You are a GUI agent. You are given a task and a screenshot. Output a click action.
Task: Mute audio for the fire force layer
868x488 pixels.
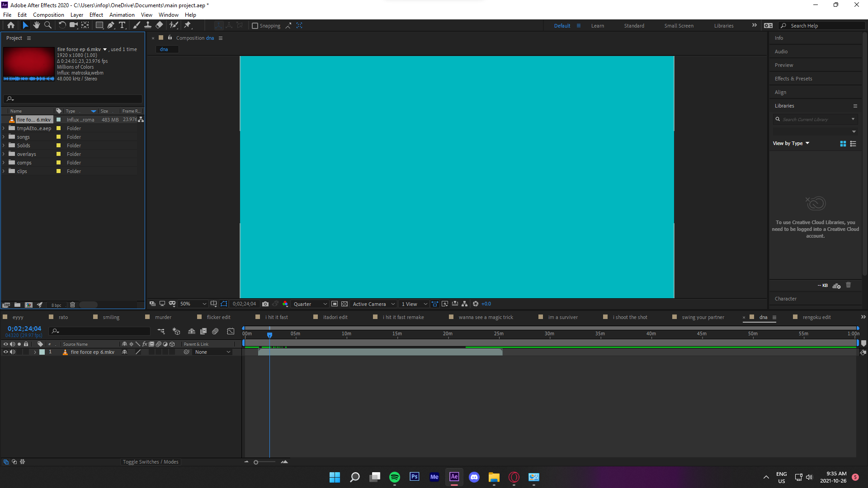pyautogui.click(x=13, y=352)
